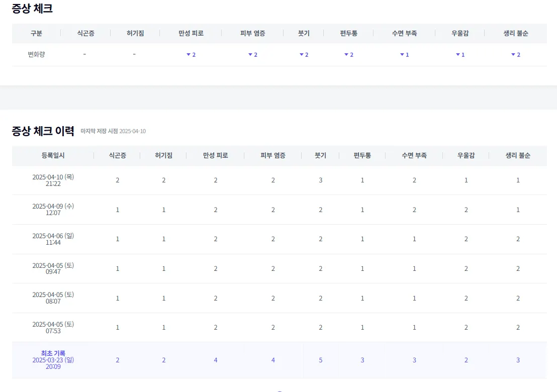Choose the 2025-04-05 (토) 09:47 record
This screenshot has width=557, height=392.
[x=53, y=268]
